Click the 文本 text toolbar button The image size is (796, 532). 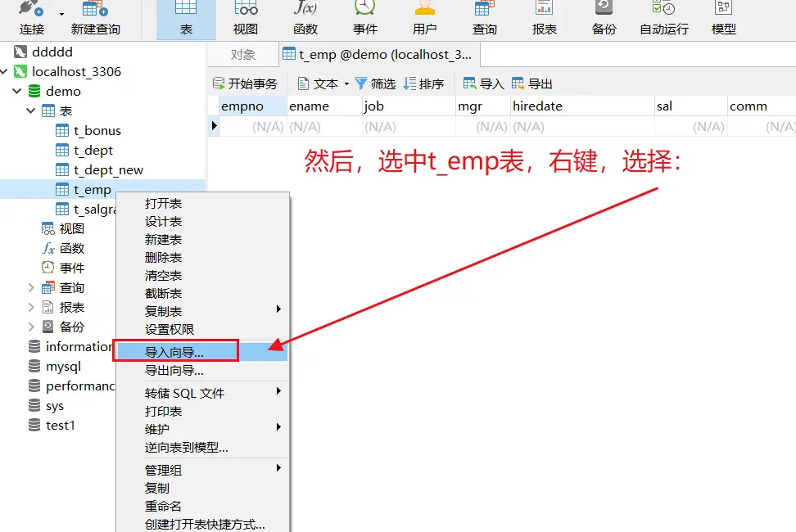319,83
